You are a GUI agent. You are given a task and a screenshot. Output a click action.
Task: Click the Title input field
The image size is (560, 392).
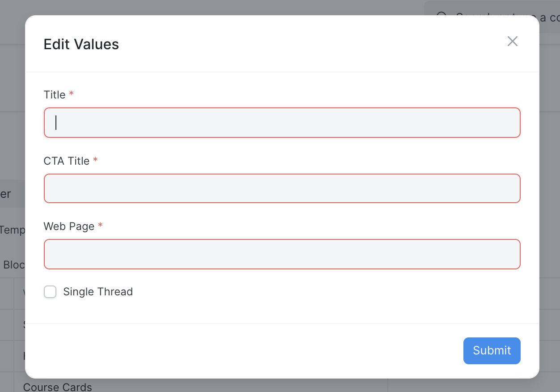[282, 122]
